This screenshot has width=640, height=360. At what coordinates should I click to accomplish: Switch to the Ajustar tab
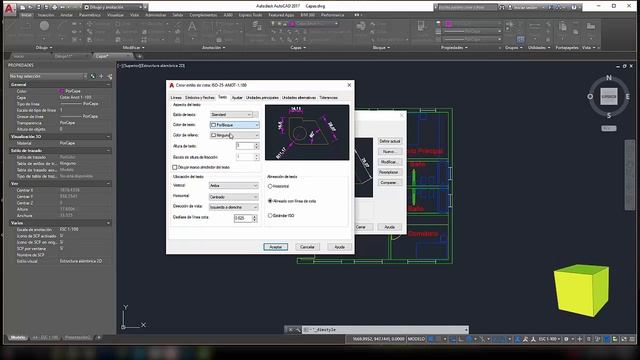[237, 98]
